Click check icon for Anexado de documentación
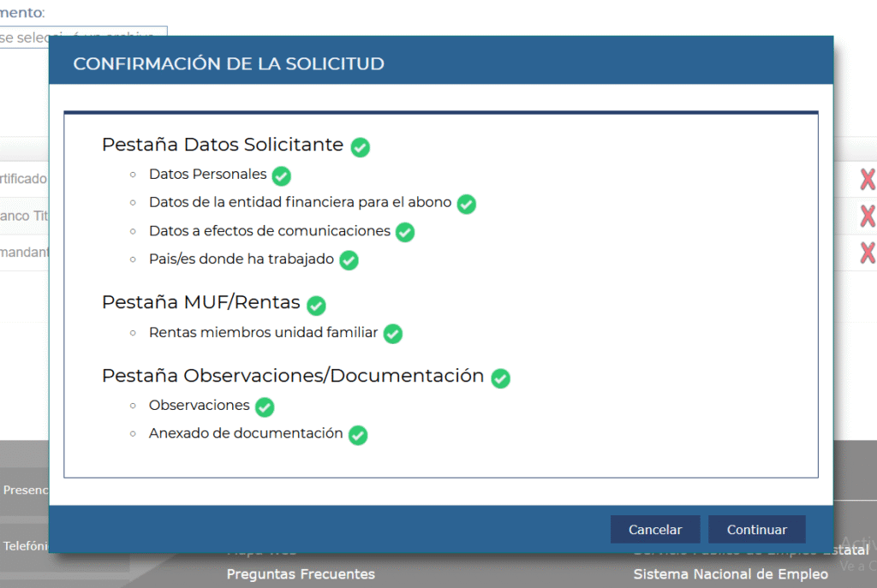This screenshot has width=877, height=588. (x=358, y=436)
